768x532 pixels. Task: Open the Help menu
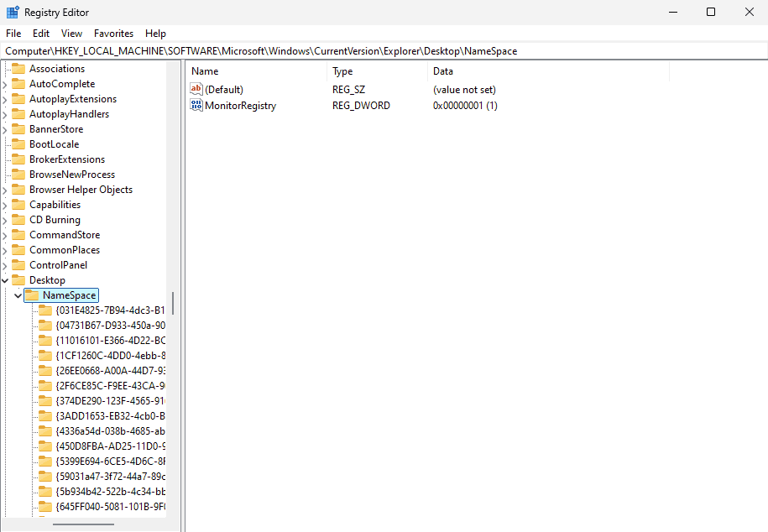(155, 34)
